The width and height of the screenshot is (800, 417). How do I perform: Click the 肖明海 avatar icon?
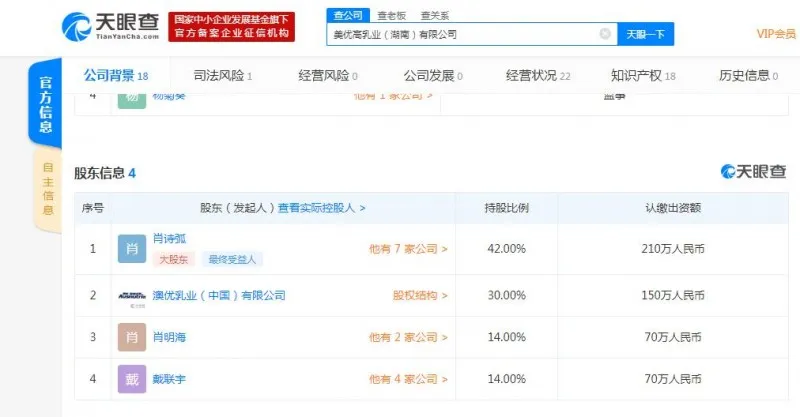point(132,337)
